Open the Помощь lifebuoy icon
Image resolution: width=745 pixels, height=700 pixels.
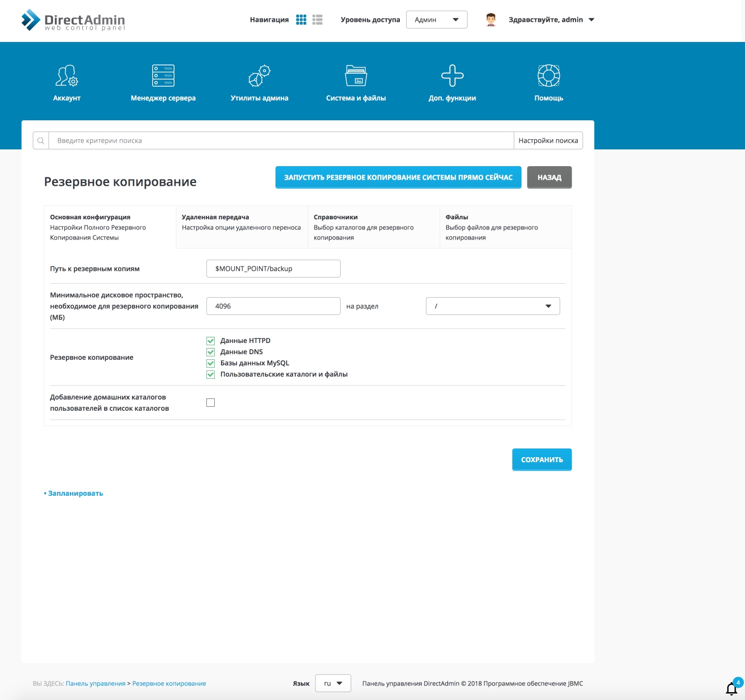549,76
